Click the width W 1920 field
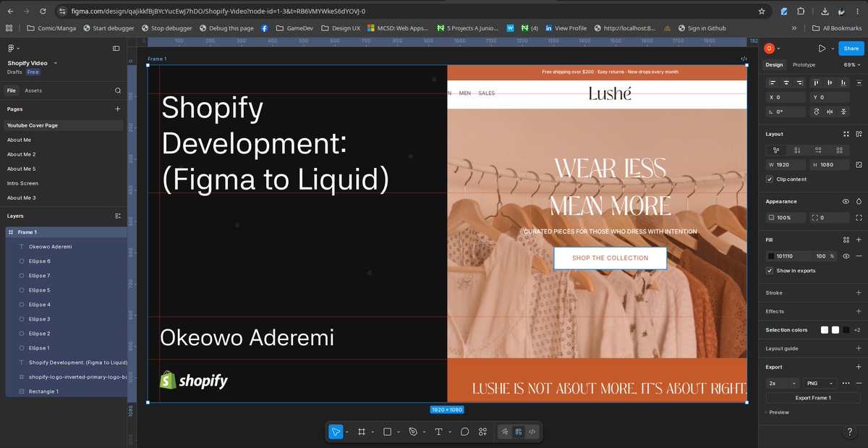 click(x=786, y=164)
